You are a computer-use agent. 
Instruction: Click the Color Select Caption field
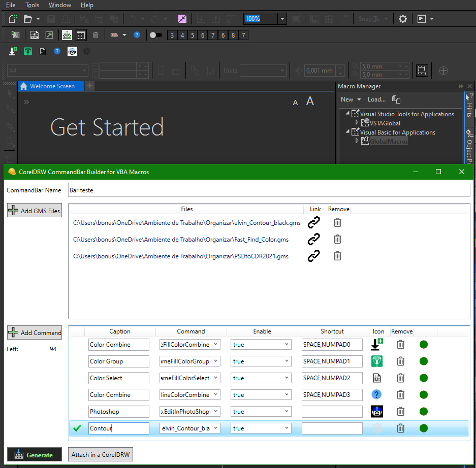pyautogui.click(x=119, y=378)
